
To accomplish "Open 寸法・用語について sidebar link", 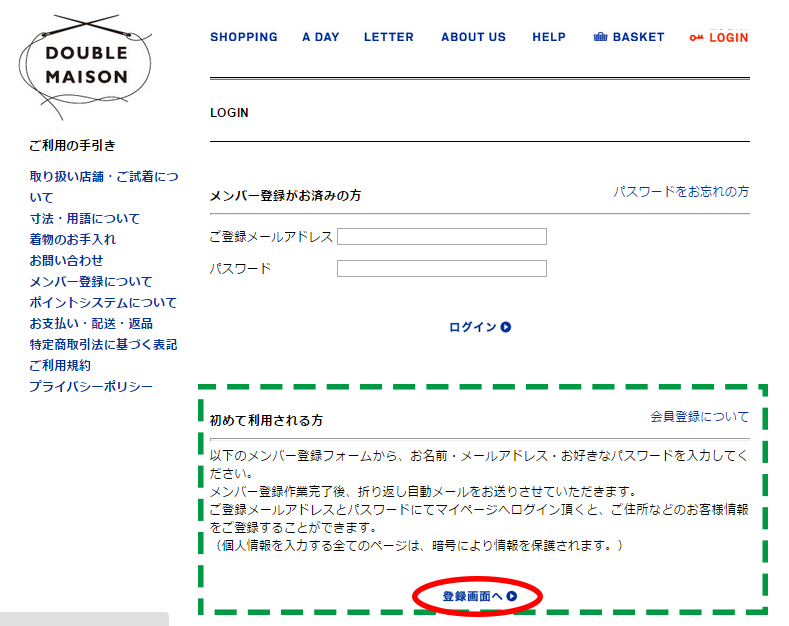I will (x=85, y=218).
